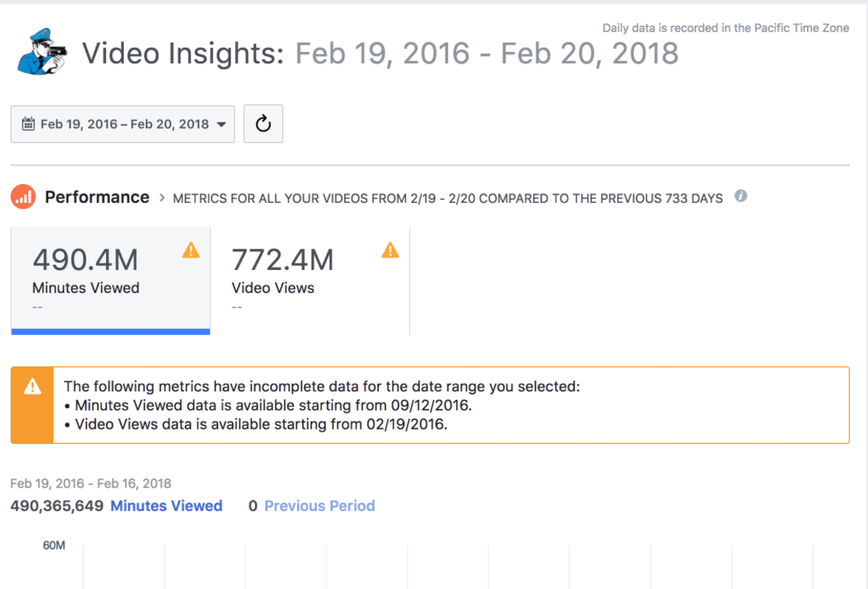Click the metrics comparison description text
This screenshot has width=868, height=589.
click(x=448, y=198)
